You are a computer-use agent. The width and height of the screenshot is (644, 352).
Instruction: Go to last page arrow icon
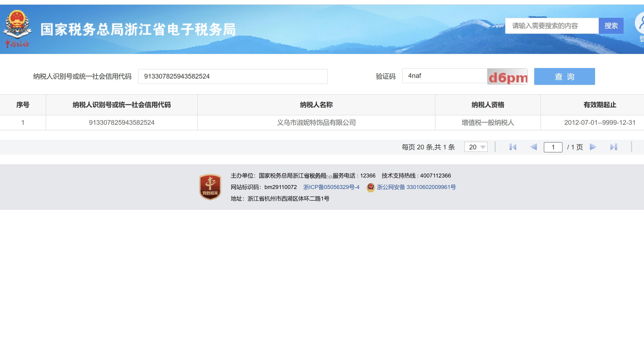point(614,147)
